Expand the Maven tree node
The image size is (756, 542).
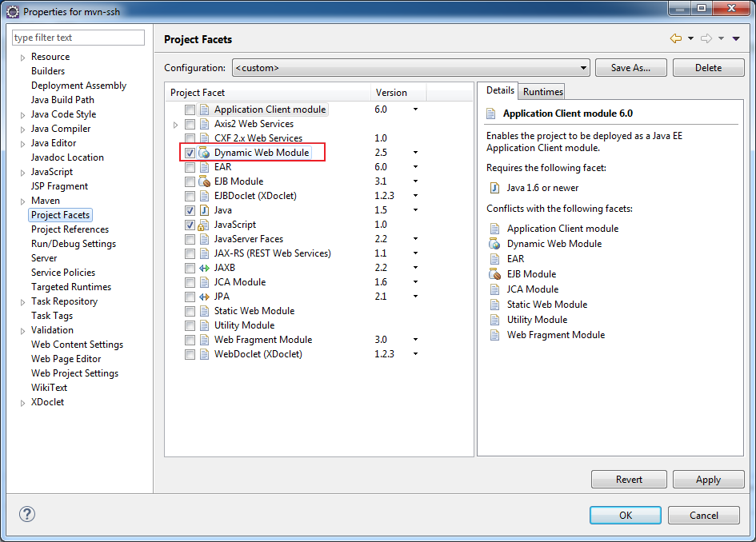22,201
